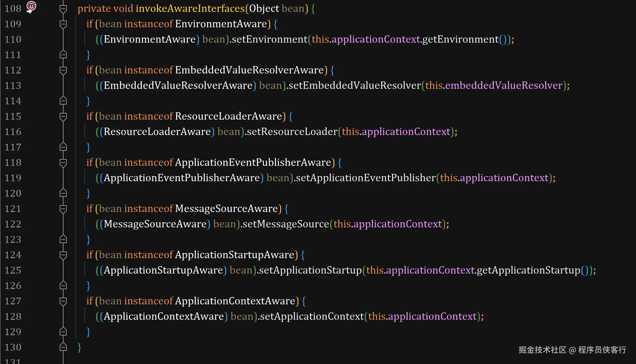Click the method closing fold marker at line 130

63,347
